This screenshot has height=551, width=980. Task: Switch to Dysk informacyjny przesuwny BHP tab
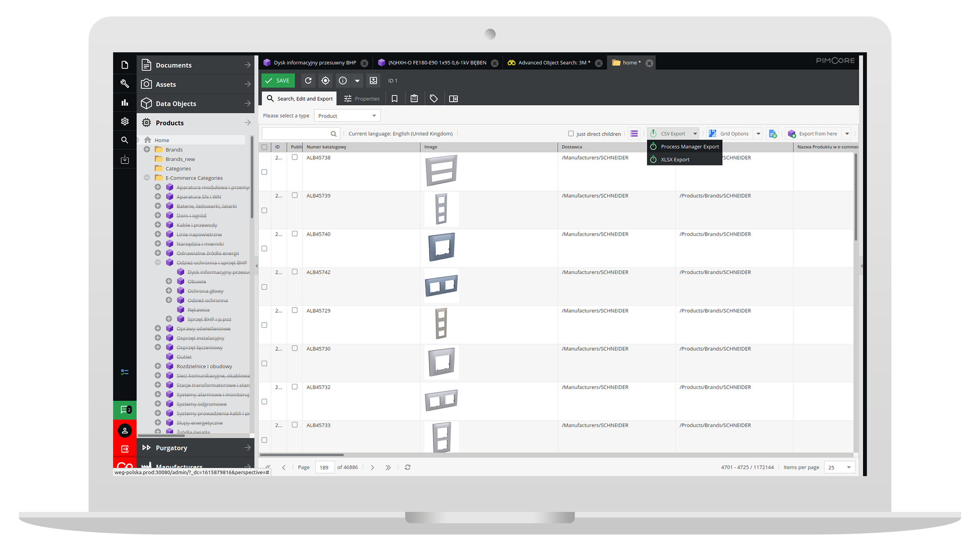315,63
